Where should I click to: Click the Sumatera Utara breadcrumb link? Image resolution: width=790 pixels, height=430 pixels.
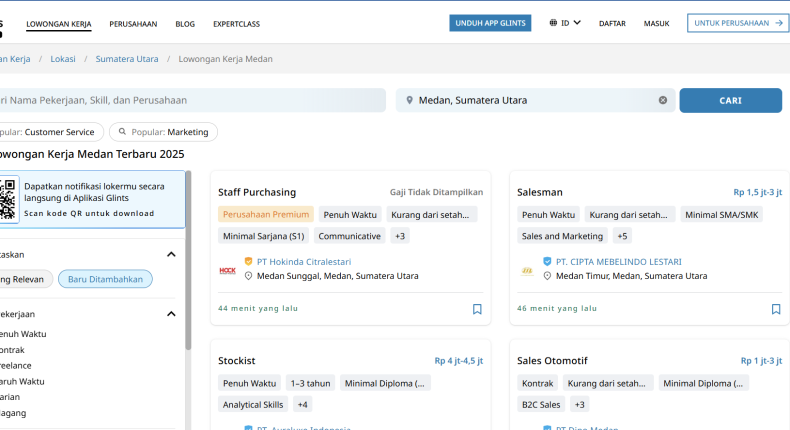127,59
